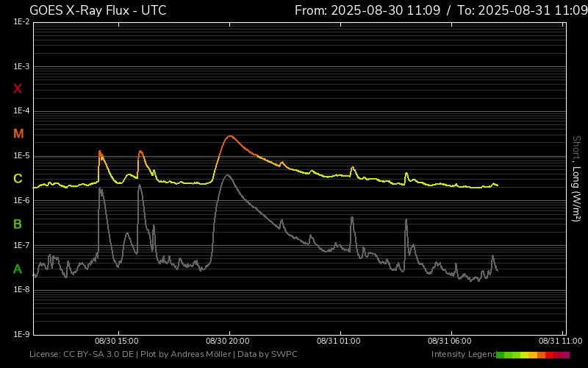The height and width of the screenshot is (368, 588).
Task: Click the 'Data by SWPC' credit
Action: tap(268, 354)
